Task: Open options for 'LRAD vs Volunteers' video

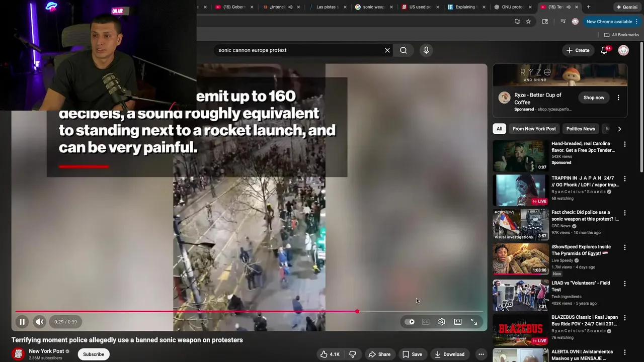Action: (625, 284)
